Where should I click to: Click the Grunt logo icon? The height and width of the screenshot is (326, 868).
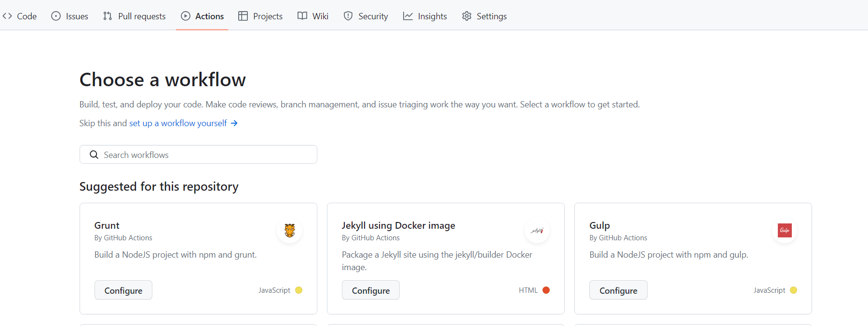(x=290, y=230)
